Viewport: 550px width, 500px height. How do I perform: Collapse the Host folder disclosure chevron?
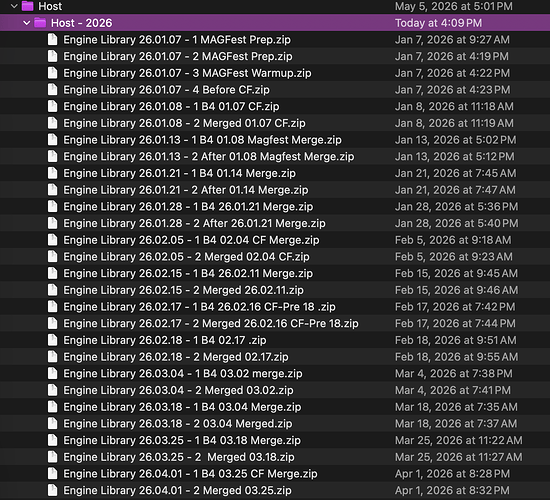[x=14, y=6]
